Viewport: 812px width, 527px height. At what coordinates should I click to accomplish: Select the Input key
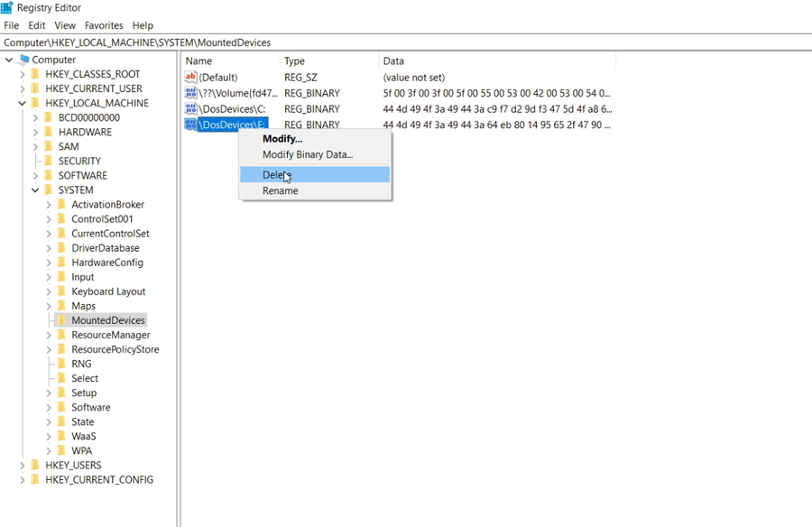click(x=83, y=277)
